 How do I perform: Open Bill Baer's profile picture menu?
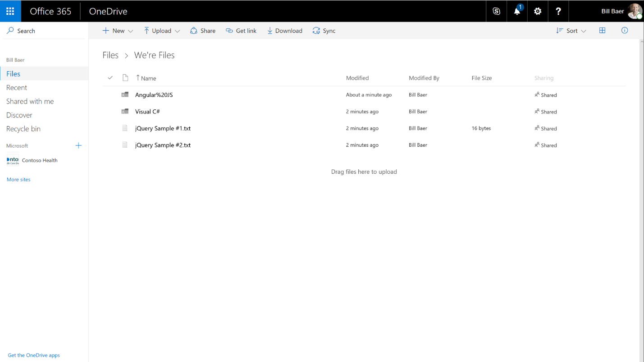(635, 11)
